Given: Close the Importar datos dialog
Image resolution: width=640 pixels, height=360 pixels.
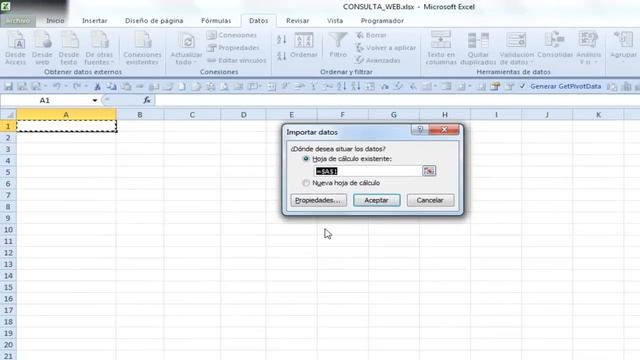Looking at the screenshot, I should click(x=444, y=130).
